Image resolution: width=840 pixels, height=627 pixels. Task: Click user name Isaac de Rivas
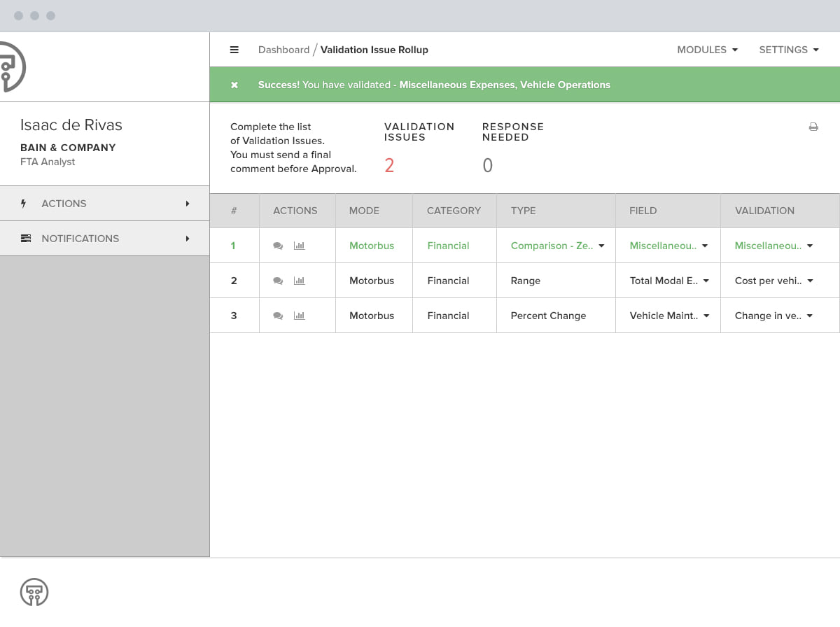tap(71, 125)
